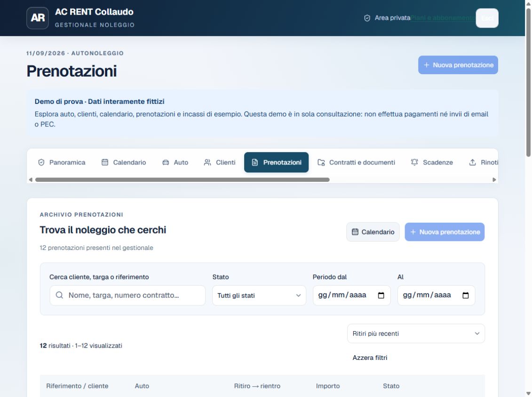Image resolution: width=532 pixels, height=397 pixels.
Task: Click the Riferimento / cliente column header
Action: point(77,386)
